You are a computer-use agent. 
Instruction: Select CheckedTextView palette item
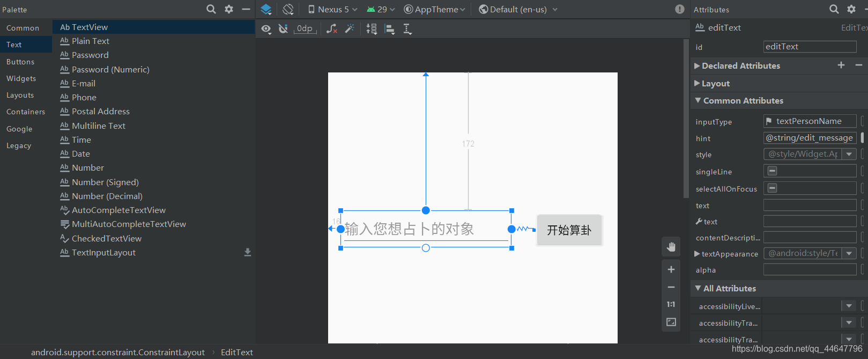pyautogui.click(x=154, y=238)
